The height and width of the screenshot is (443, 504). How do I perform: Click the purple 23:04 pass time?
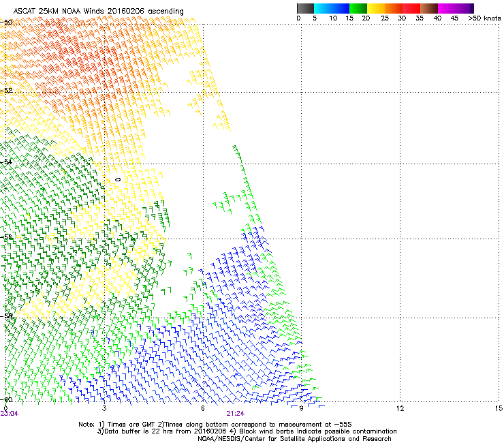(x=10, y=414)
